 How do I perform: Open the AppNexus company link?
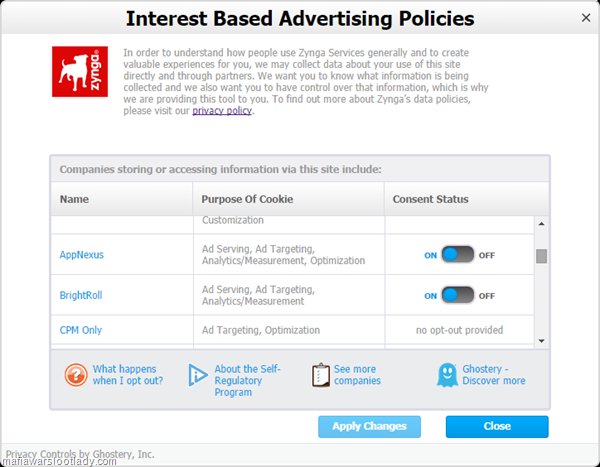click(x=82, y=255)
